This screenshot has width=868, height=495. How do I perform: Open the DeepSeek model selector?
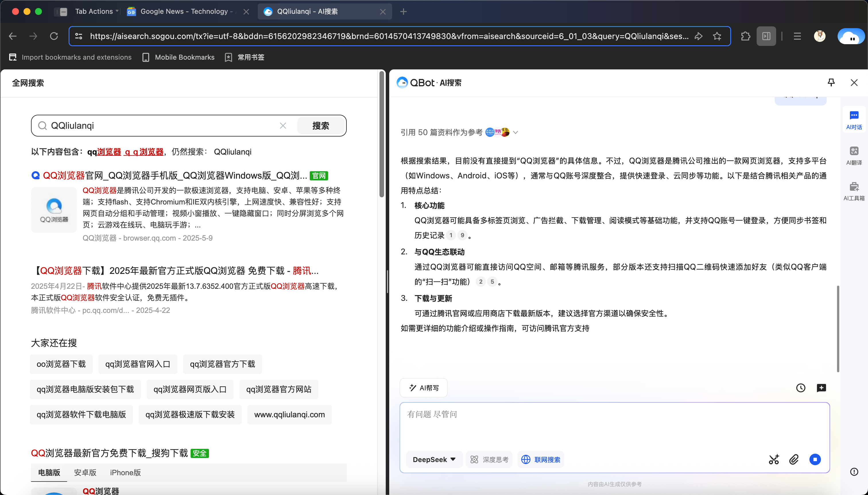click(x=434, y=460)
